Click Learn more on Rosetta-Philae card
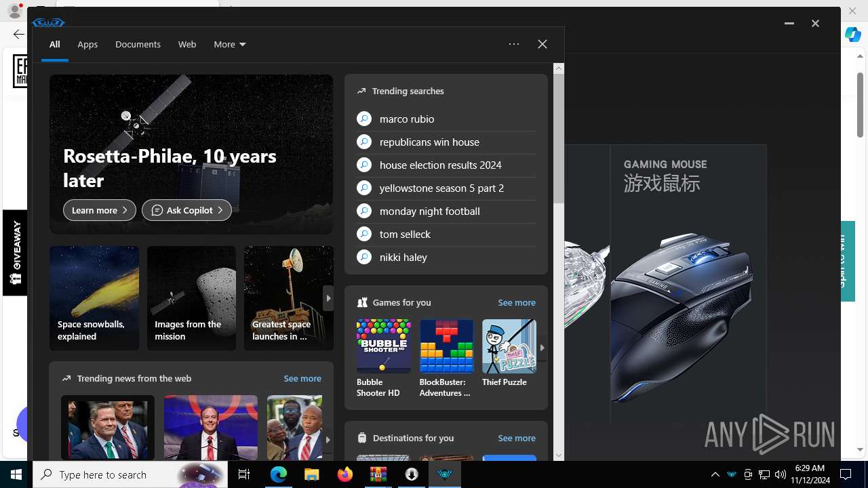Screen dimensions: 868x488 pyautogui.click(x=100, y=210)
